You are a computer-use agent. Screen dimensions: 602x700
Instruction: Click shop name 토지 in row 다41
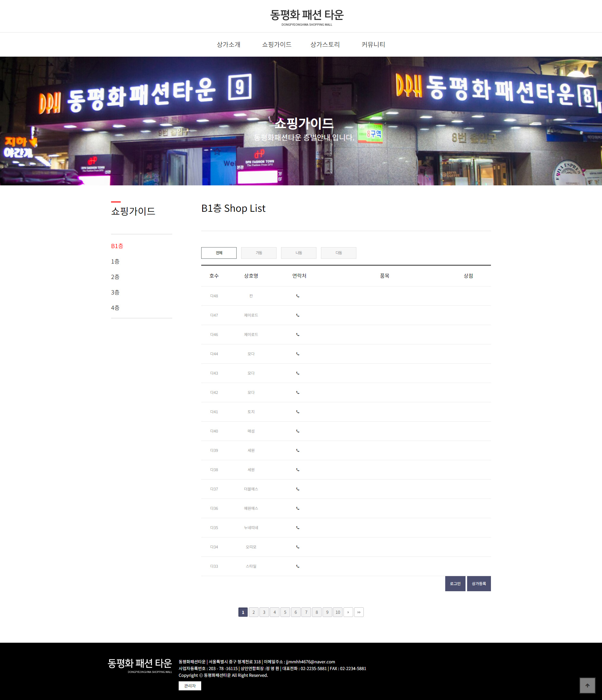(251, 412)
